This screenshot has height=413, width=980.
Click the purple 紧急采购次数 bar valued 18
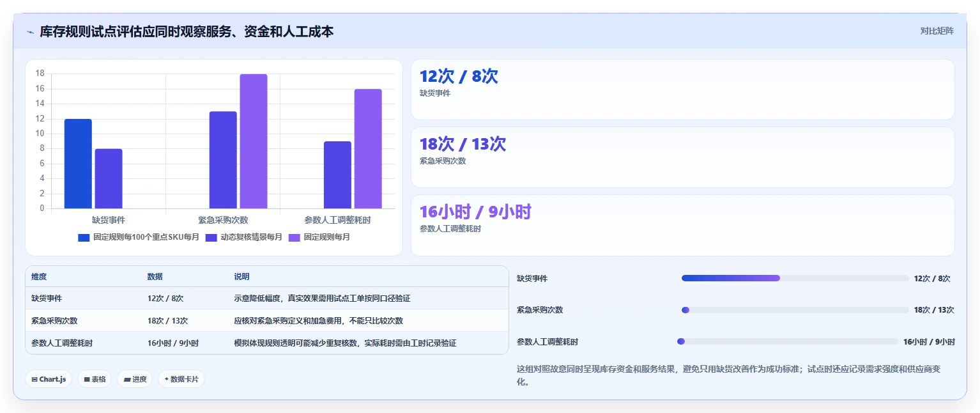pyautogui.click(x=254, y=141)
